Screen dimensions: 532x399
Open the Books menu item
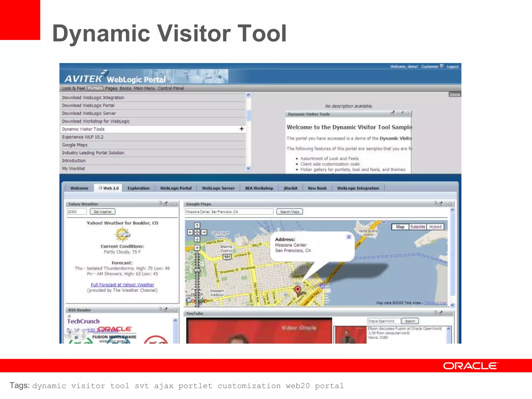pos(125,88)
